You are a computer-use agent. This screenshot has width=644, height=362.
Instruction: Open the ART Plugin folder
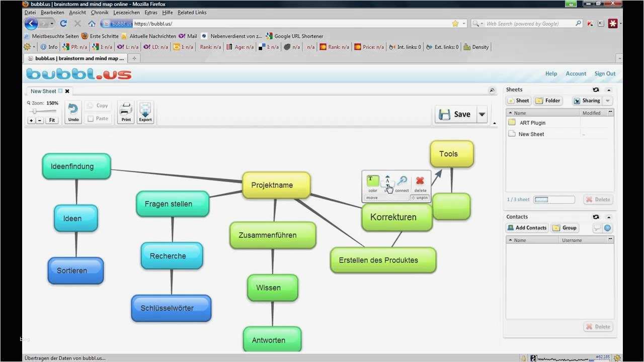click(532, 122)
